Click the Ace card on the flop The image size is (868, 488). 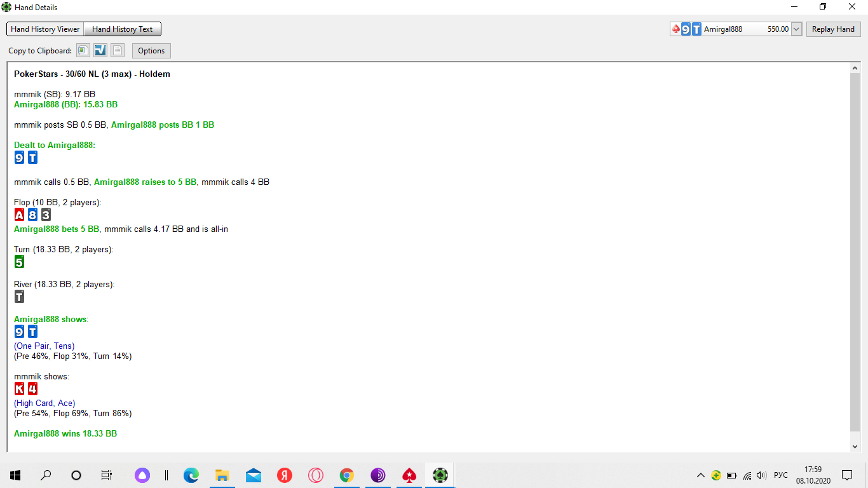point(19,215)
